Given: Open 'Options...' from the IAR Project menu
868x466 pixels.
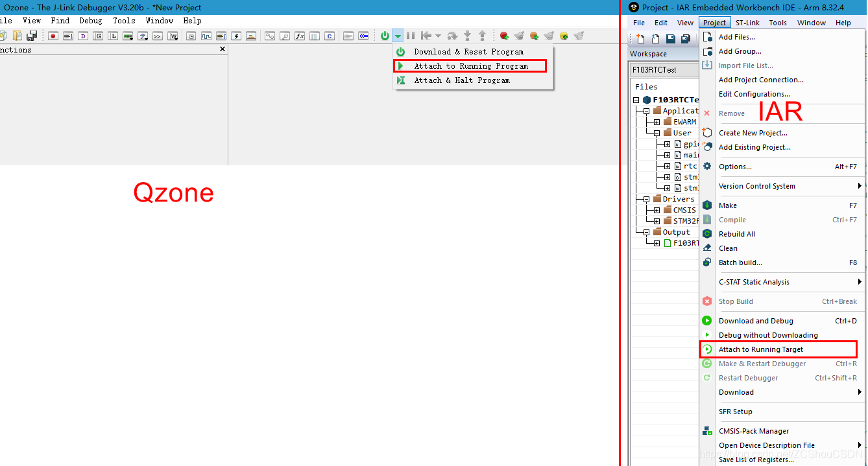Looking at the screenshot, I should pos(782,167).
